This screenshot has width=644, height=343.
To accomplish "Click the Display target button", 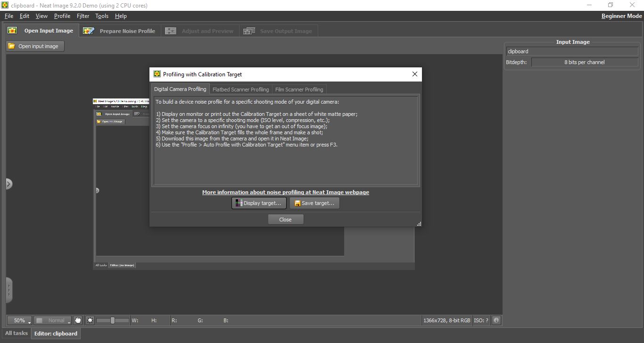I will point(259,203).
